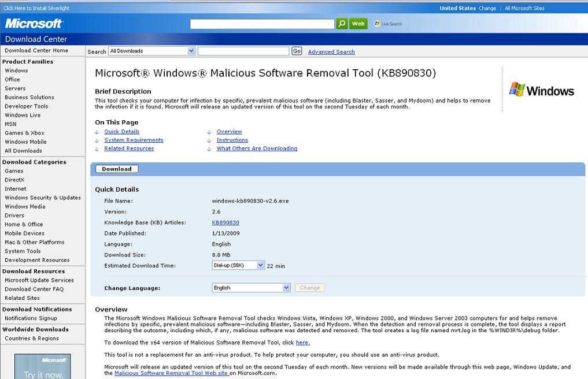Jump to Quick Details section link
Screen dimensions: 588x379
pyautogui.click(x=122, y=132)
